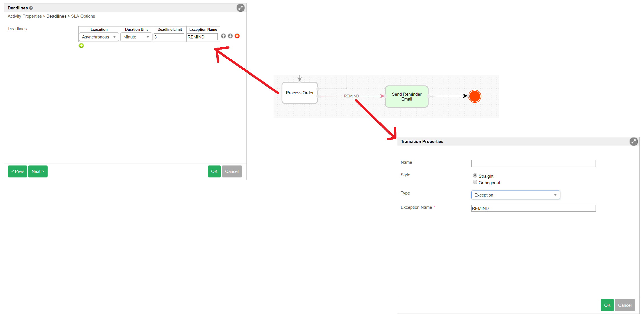Move the REMIND deadline row up
The image size is (644, 319).
tap(223, 36)
